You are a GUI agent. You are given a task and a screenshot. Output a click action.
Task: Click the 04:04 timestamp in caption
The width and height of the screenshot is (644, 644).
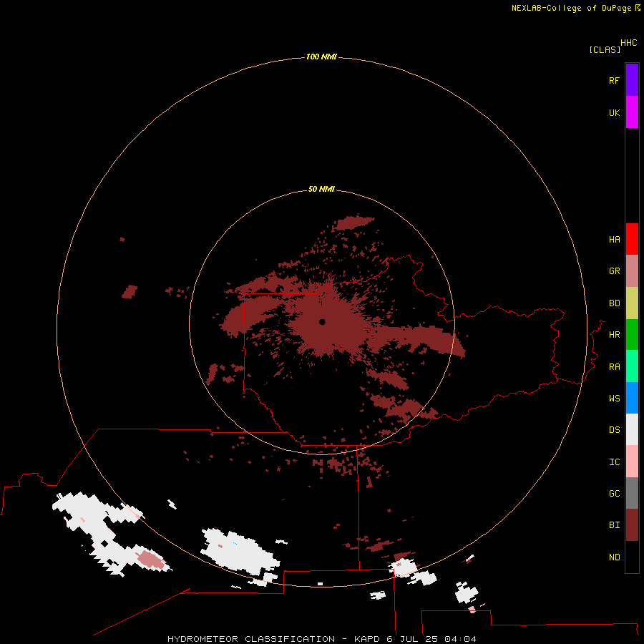point(460,639)
